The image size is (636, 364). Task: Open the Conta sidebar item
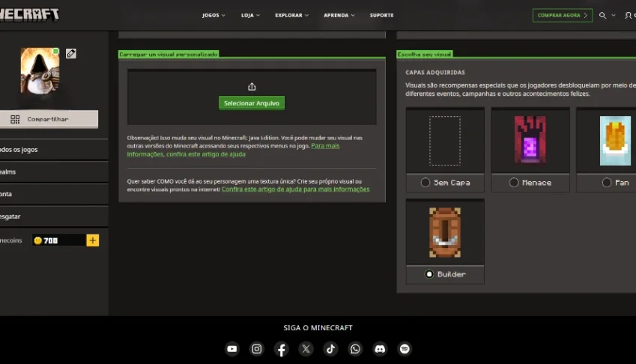click(x=54, y=194)
